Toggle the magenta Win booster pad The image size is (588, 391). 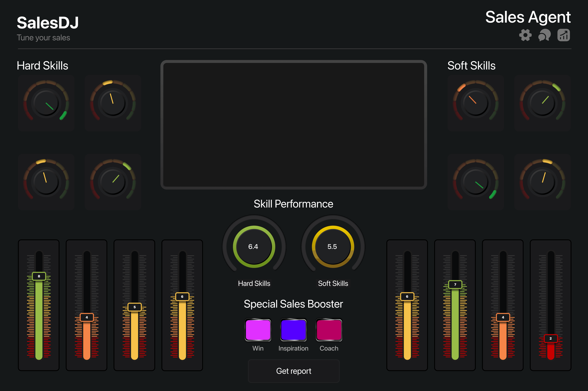click(258, 330)
